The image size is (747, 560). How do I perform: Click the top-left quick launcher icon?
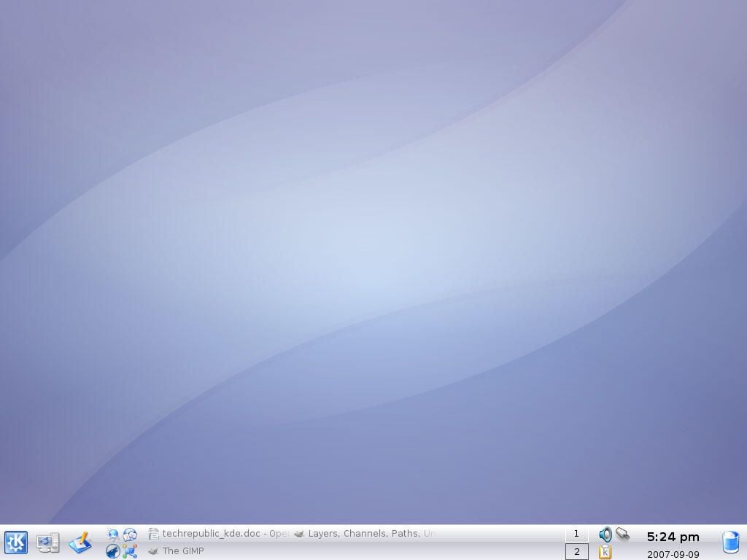112,534
